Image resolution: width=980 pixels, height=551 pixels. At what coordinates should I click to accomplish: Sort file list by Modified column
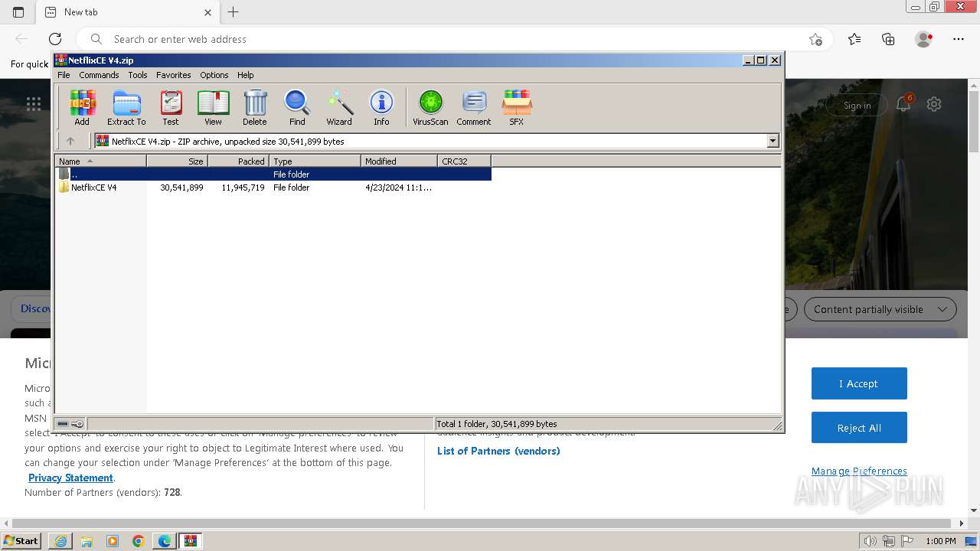399,161
